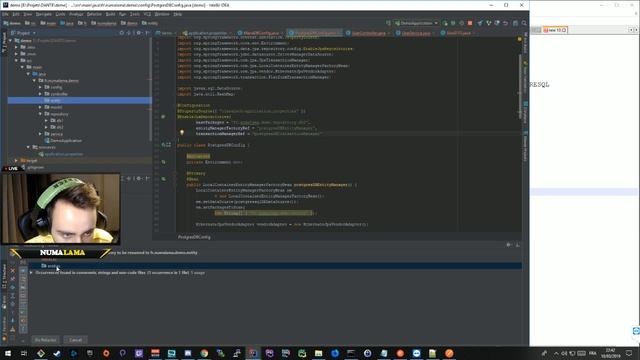Expand the controller package arrow
This screenshot has height=360, width=640.
point(40,93)
